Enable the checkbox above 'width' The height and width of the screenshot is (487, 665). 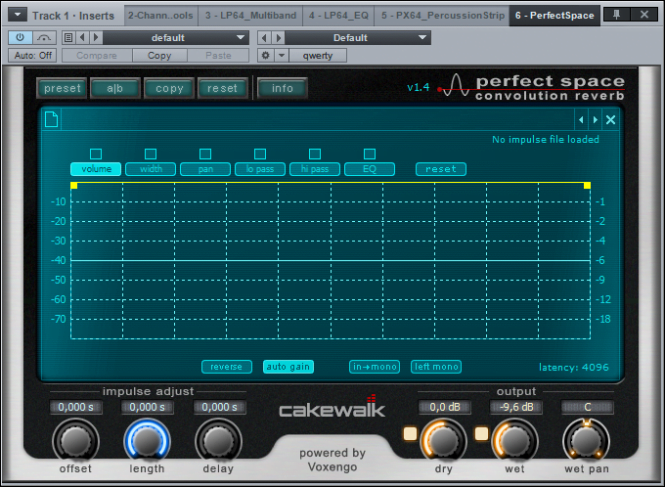click(151, 154)
